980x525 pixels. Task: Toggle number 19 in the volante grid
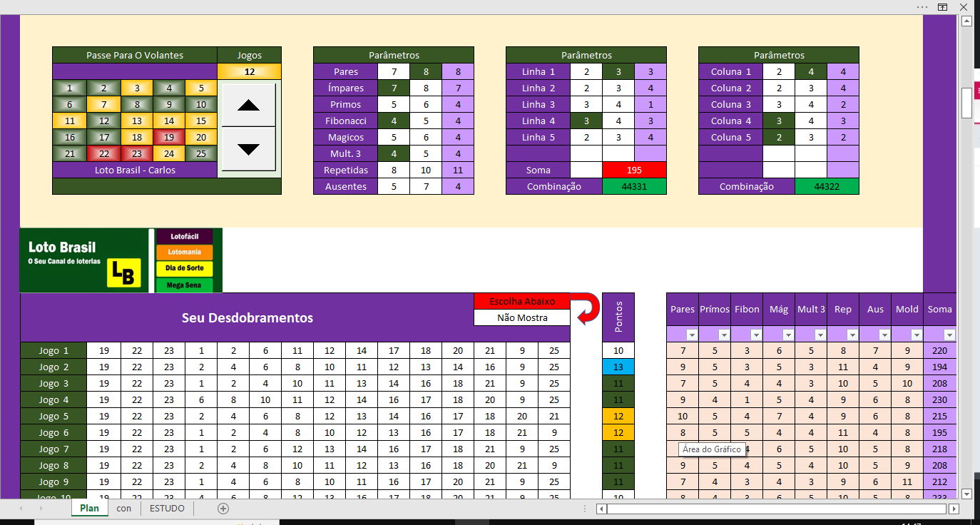(169, 138)
